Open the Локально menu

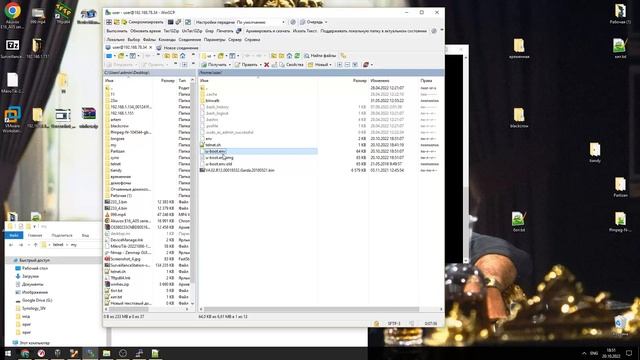coord(116,40)
